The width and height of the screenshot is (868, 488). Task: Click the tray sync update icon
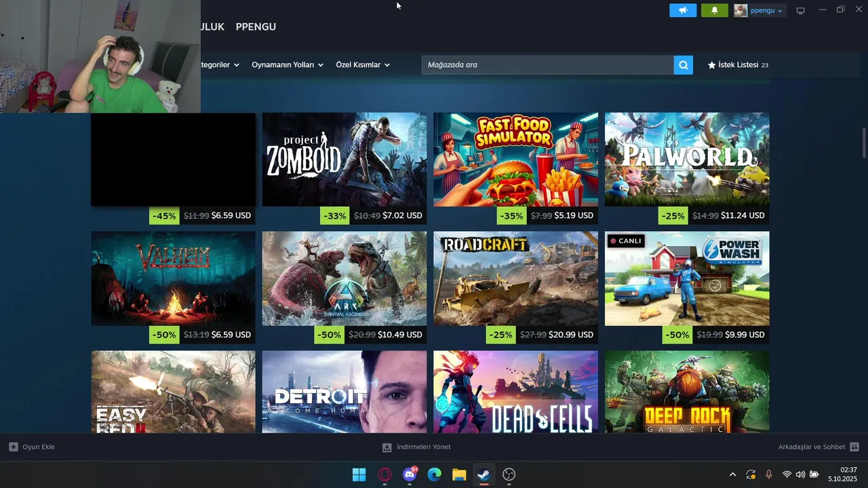(751, 474)
